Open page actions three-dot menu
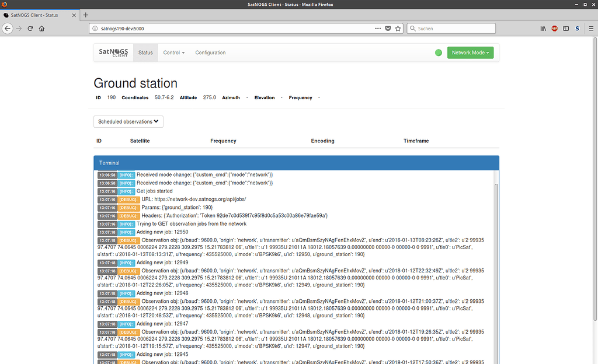The height and width of the screenshot is (364, 598). [378, 28]
